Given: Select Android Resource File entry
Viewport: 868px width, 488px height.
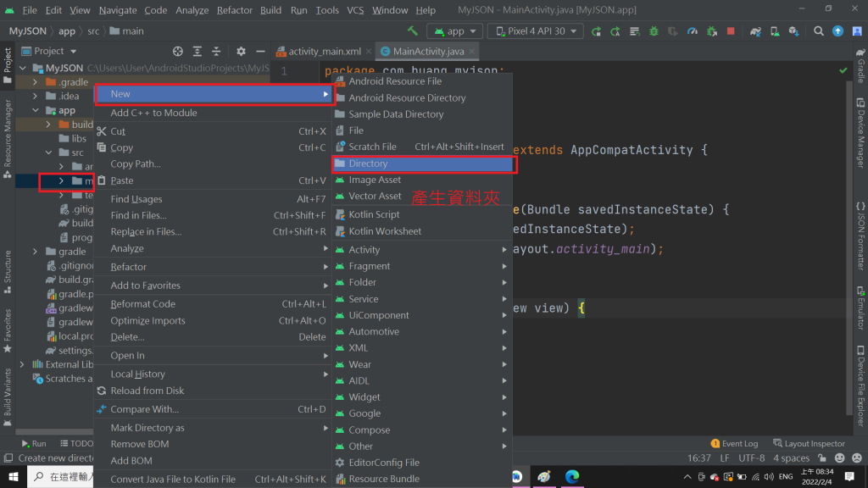Looking at the screenshot, I should (x=422, y=80).
